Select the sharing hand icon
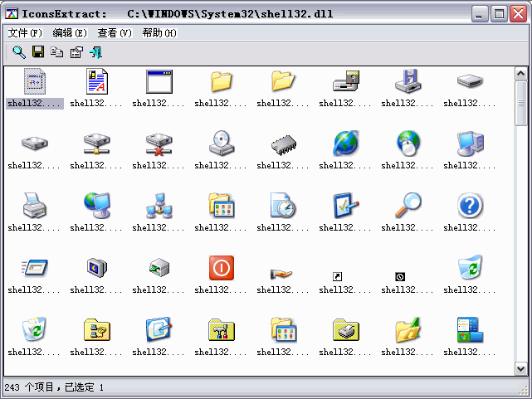 [x=281, y=274]
